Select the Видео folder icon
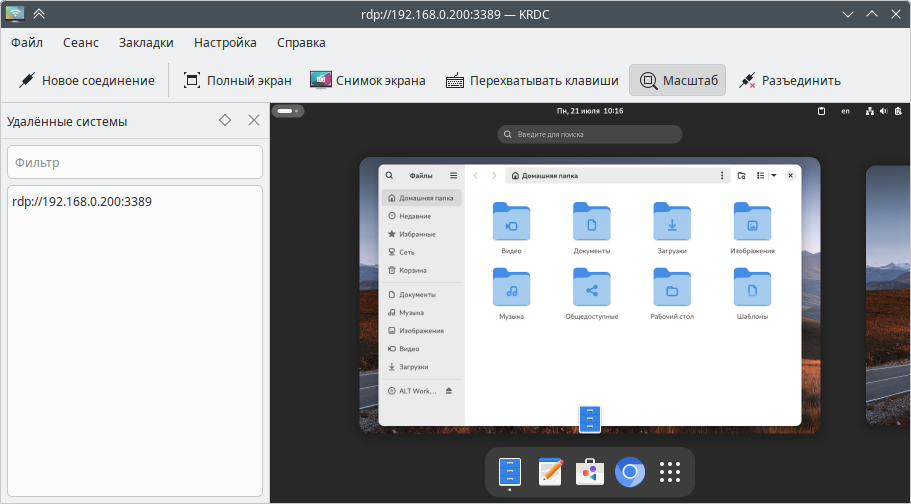 tap(511, 221)
